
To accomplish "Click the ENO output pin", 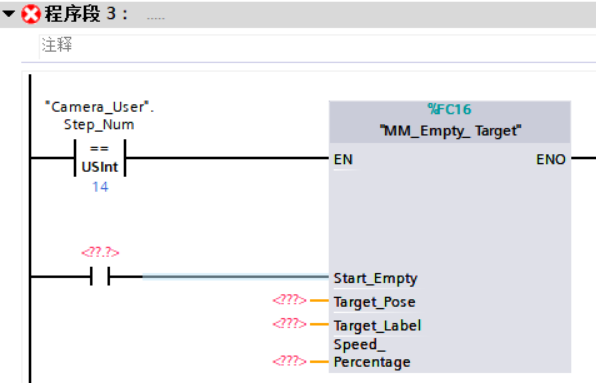I will [551, 159].
